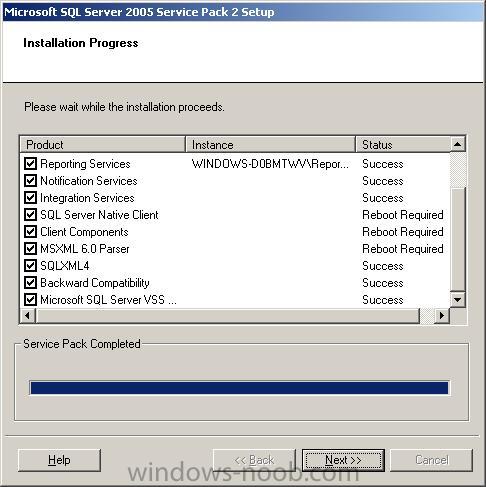
Task: Click the scroll up arrow in product list
Action: (458, 144)
